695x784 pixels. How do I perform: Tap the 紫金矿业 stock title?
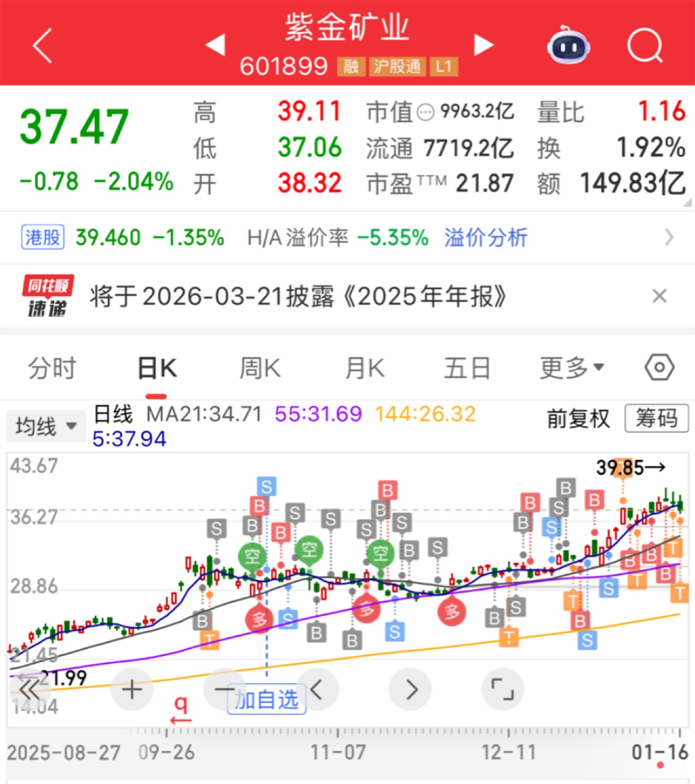click(x=347, y=27)
